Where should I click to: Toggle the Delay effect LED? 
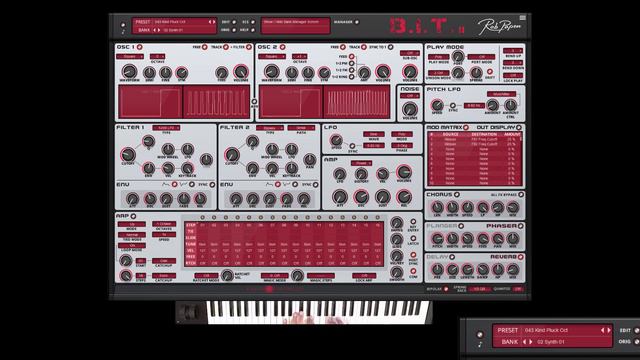(452, 257)
